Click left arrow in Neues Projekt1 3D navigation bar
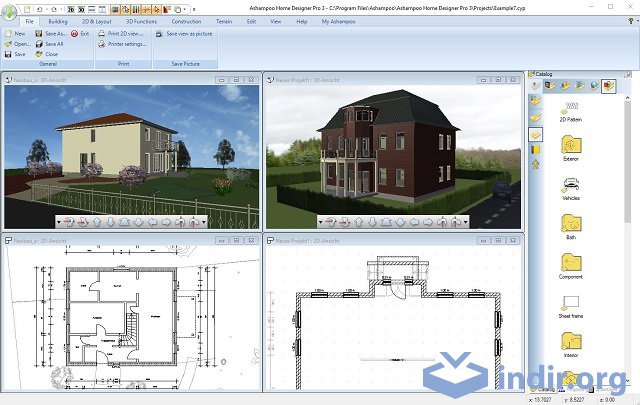 [x=414, y=222]
